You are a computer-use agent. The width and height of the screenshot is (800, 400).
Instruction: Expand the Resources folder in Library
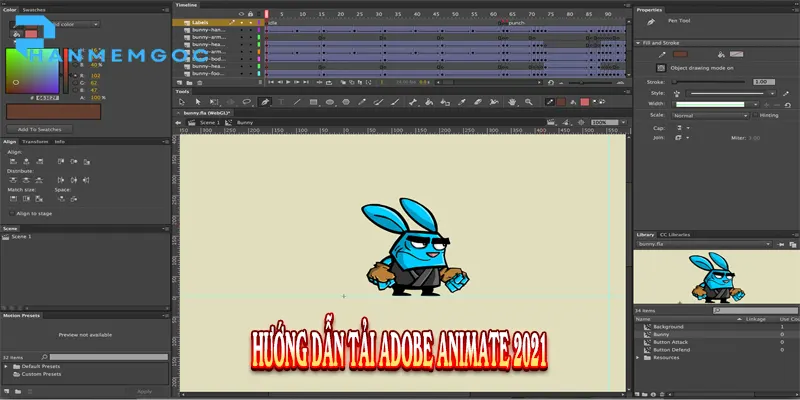click(x=637, y=358)
